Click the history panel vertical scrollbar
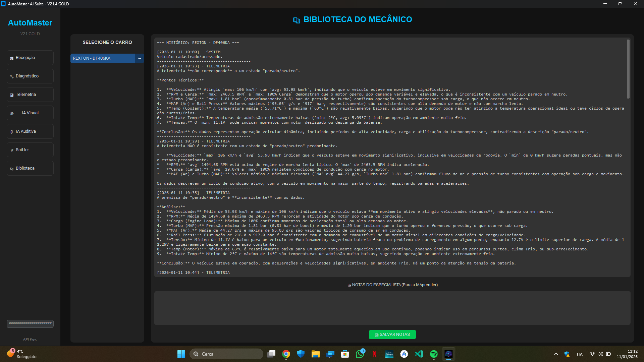Image resolution: width=644 pixels, height=362 pixels. click(x=628, y=69)
